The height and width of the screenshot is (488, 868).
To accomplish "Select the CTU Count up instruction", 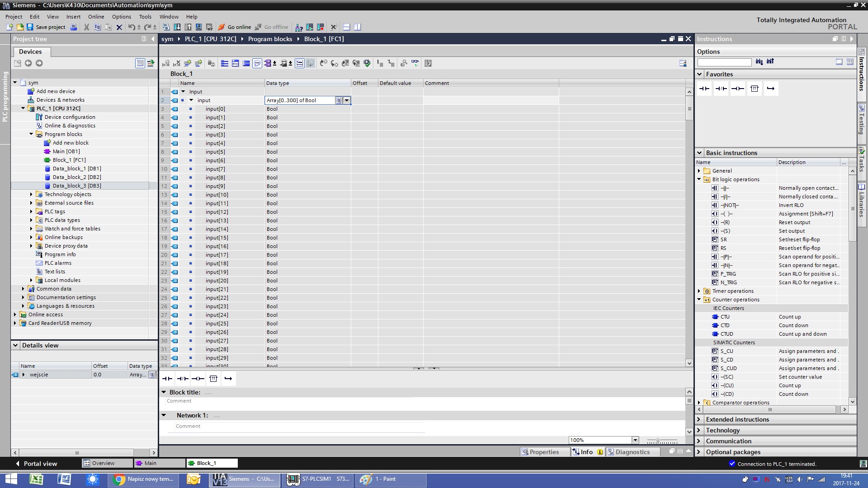I will coord(725,317).
